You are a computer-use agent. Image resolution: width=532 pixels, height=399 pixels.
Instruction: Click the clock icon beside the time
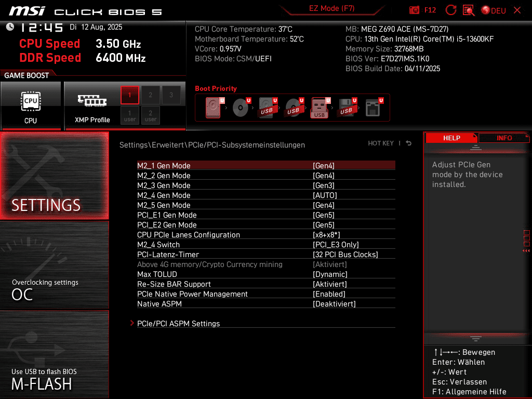(10, 27)
